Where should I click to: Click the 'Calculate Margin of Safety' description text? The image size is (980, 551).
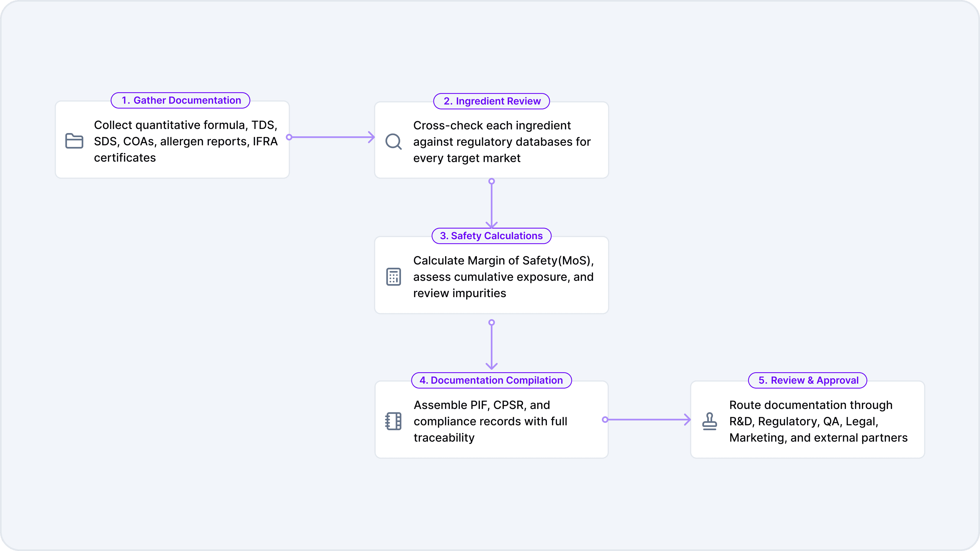tap(503, 276)
